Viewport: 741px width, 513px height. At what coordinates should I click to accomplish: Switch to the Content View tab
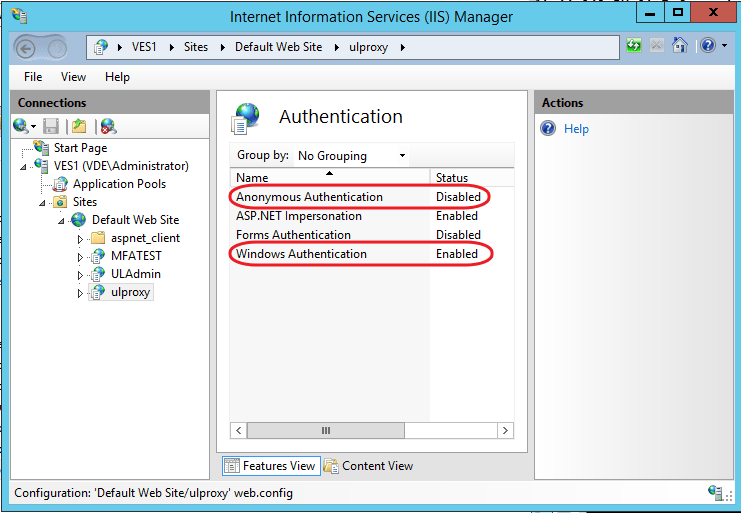click(x=369, y=466)
